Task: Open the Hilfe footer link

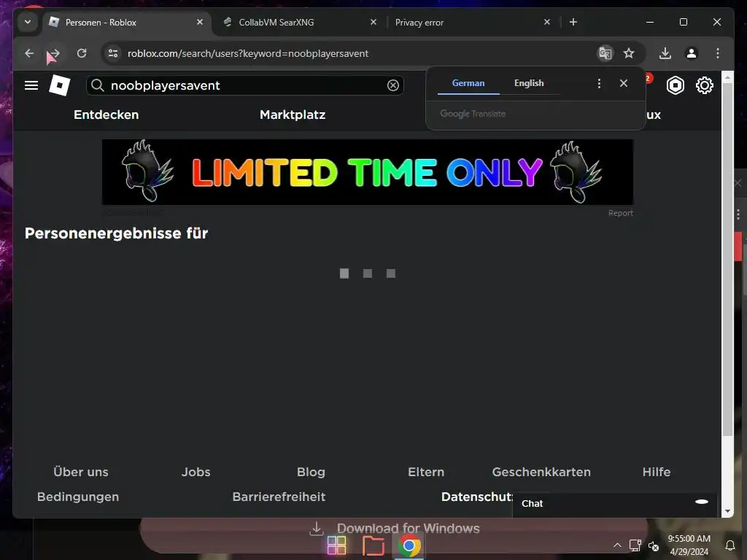Action: click(x=657, y=472)
